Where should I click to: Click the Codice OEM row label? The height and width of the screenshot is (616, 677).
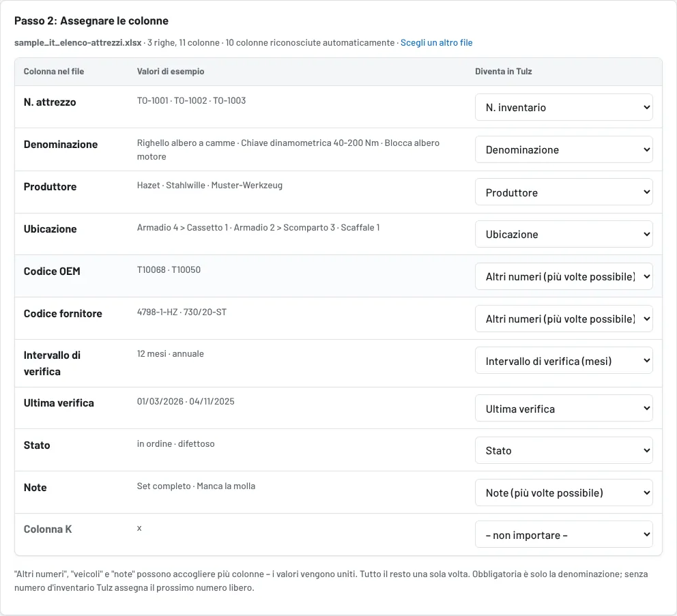click(52, 272)
